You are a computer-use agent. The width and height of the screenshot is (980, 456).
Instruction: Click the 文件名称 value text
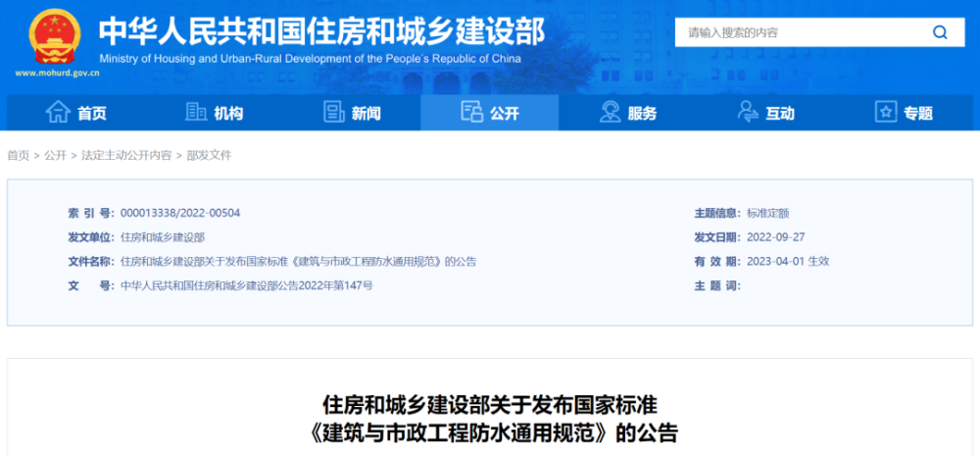coord(298,262)
